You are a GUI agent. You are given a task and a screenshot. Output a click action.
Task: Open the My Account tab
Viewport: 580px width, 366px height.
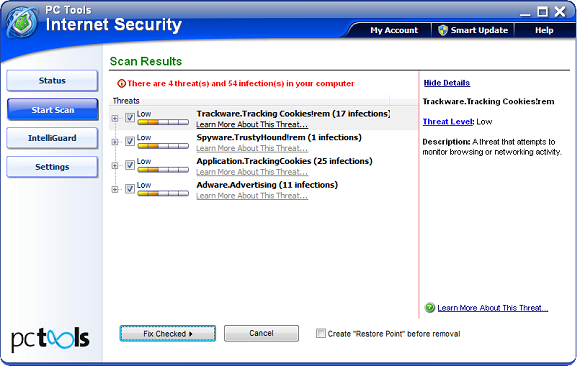394,30
